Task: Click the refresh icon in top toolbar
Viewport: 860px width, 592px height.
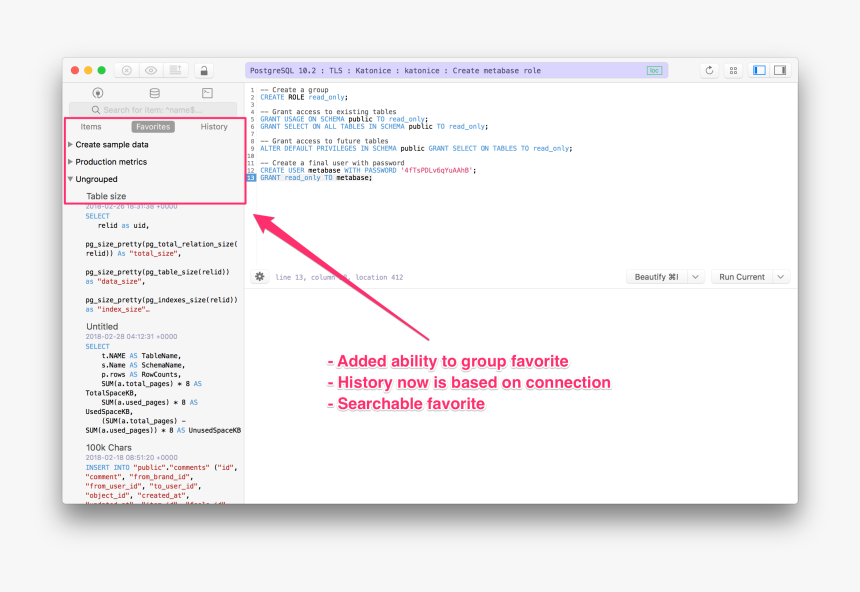Action: 710,71
